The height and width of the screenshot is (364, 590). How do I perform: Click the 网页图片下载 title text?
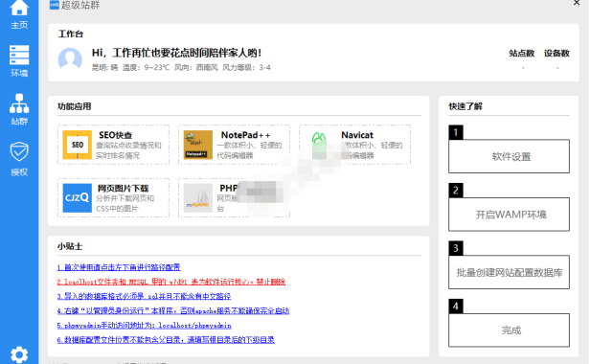[x=123, y=188]
